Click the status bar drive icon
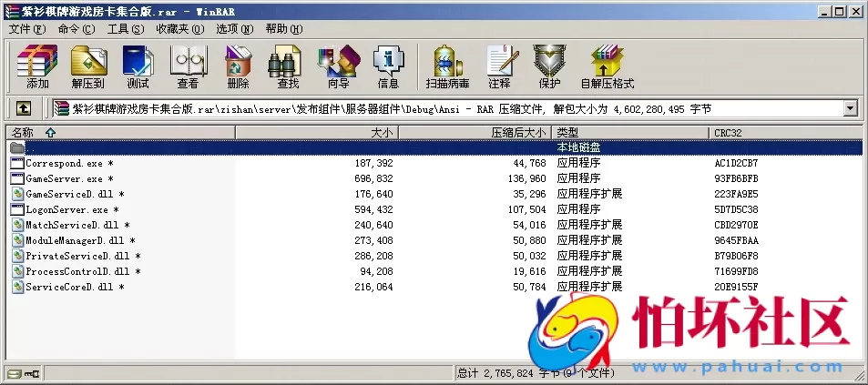868x385 pixels. coord(15,373)
